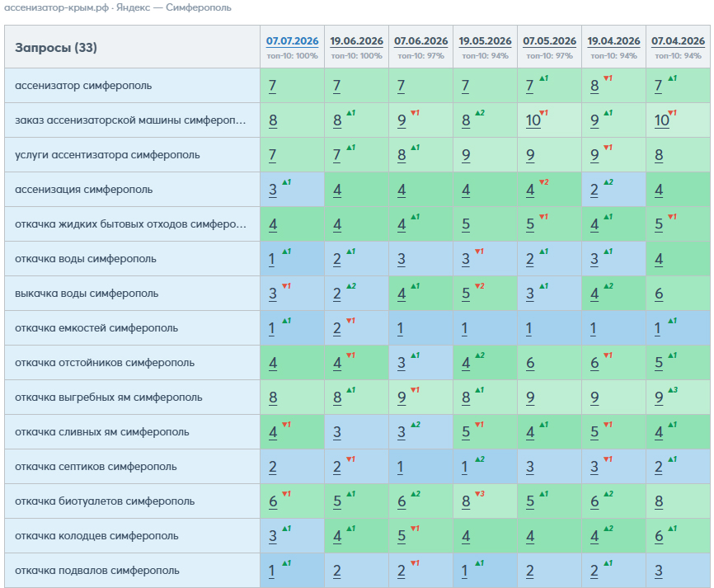Click position 9 for откачка выгребных ям on 07.04.2026
Viewport: 714px width, 588px height.
[659, 397]
